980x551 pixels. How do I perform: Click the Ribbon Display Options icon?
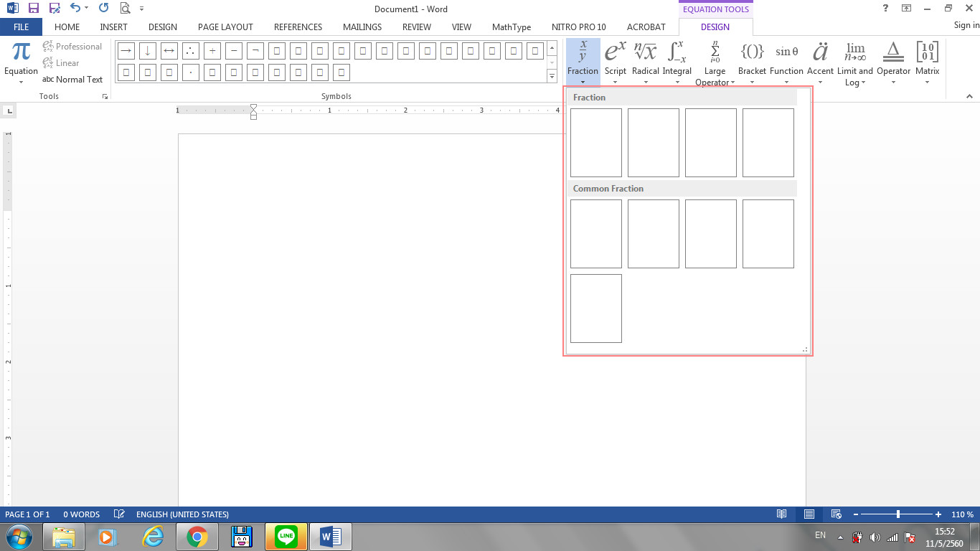906,8
